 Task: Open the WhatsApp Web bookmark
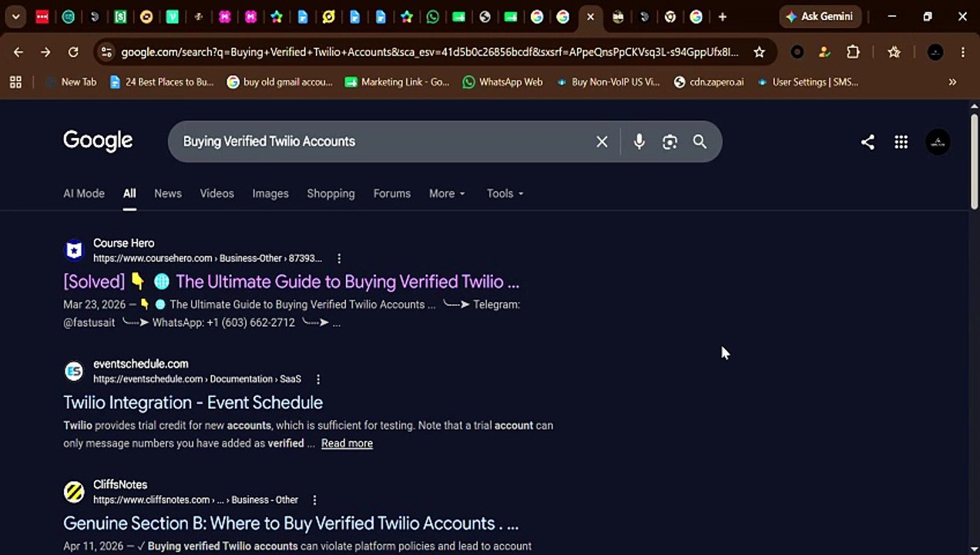pos(502,82)
